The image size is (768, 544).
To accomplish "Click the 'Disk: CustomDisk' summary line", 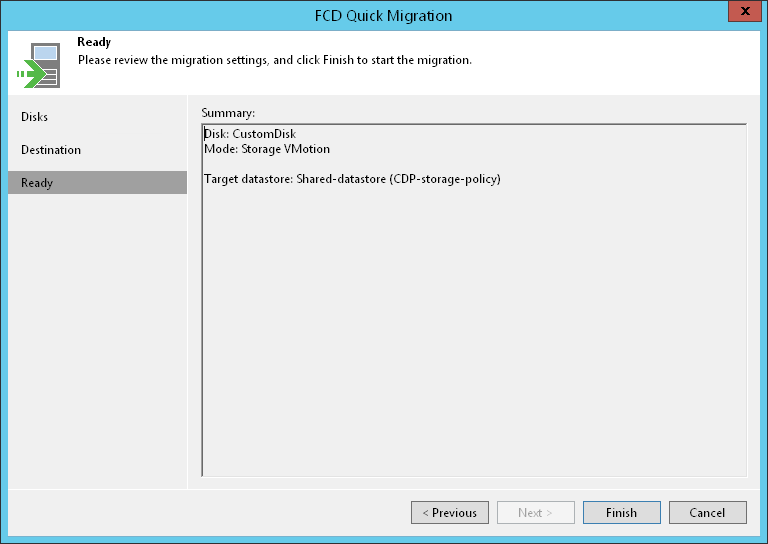I will 250,134.
